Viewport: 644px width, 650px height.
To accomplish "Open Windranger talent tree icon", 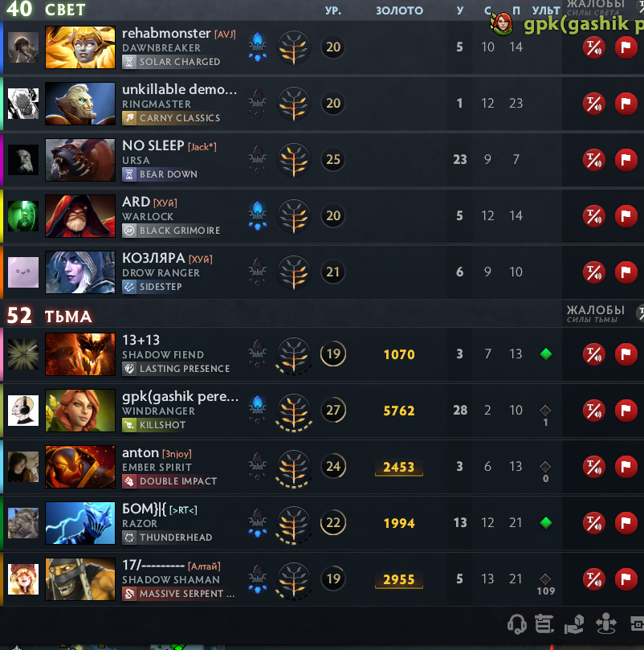I will [x=294, y=411].
